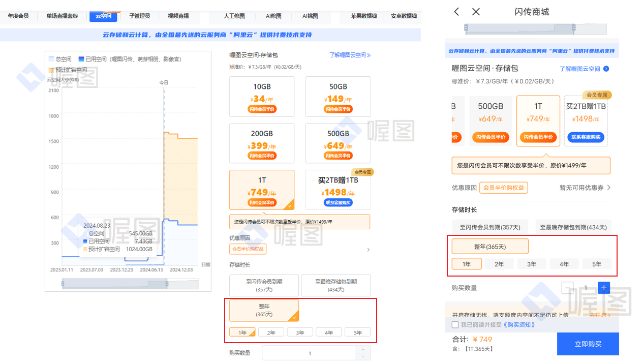Open the 单场直播套餐 tab
The width and height of the screenshot is (643, 364).
(x=62, y=16)
